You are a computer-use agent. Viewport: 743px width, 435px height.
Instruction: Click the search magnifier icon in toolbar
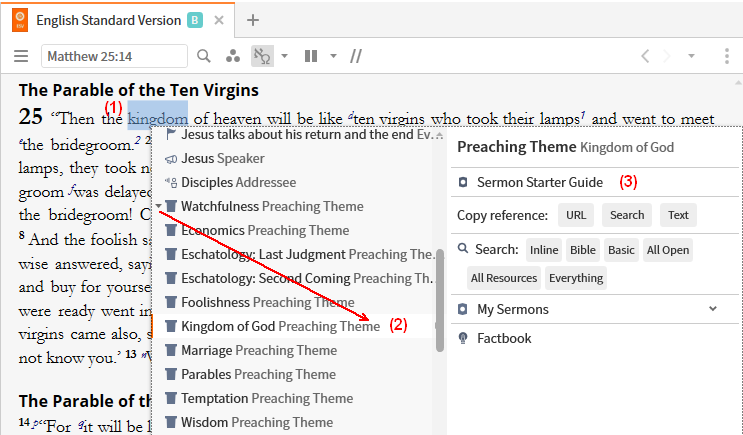(204, 56)
